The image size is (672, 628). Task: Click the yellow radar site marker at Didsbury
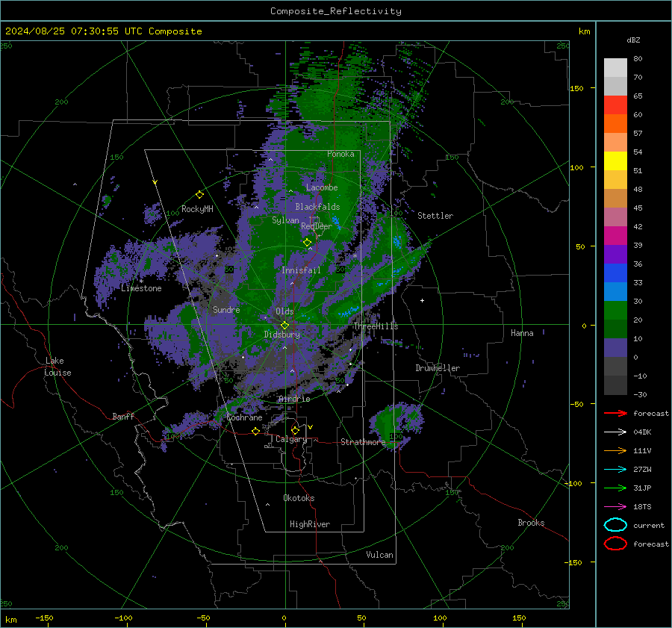[284, 326]
